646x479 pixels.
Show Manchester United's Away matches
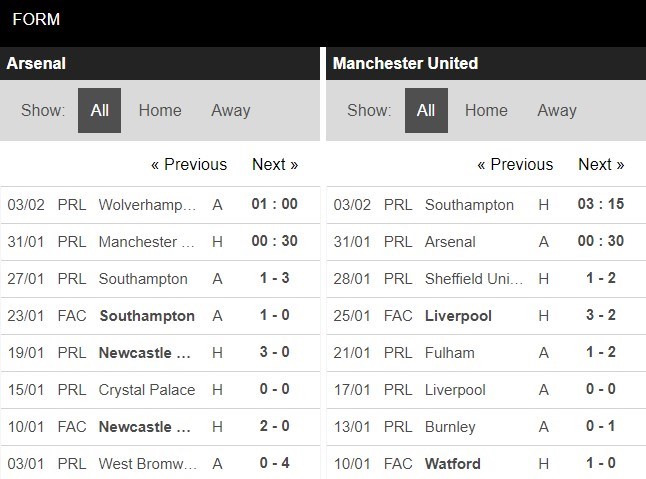click(557, 110)
